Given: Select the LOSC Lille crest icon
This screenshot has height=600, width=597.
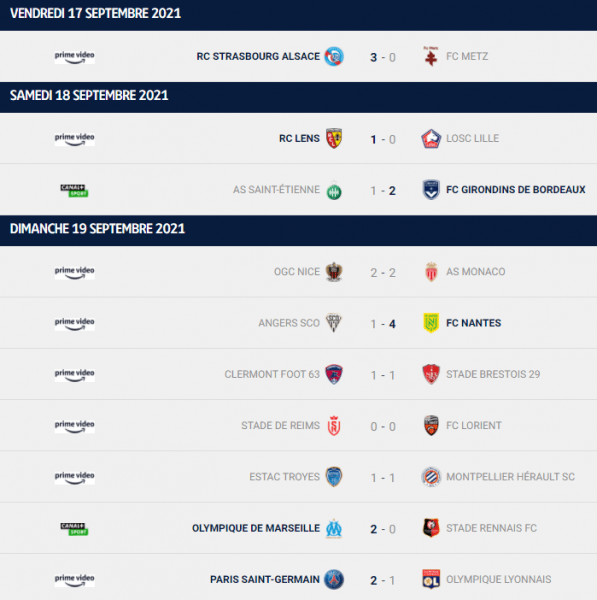Looking at the screenshot, I should 431,139.
